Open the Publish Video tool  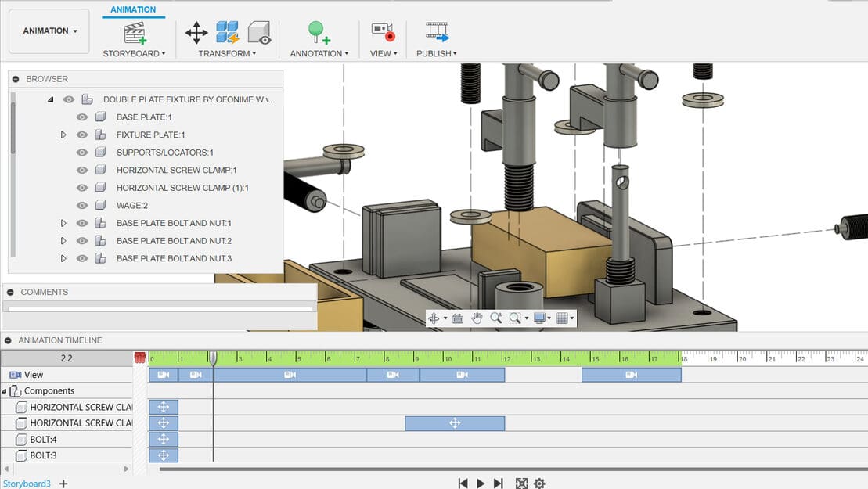coord(435,33)
